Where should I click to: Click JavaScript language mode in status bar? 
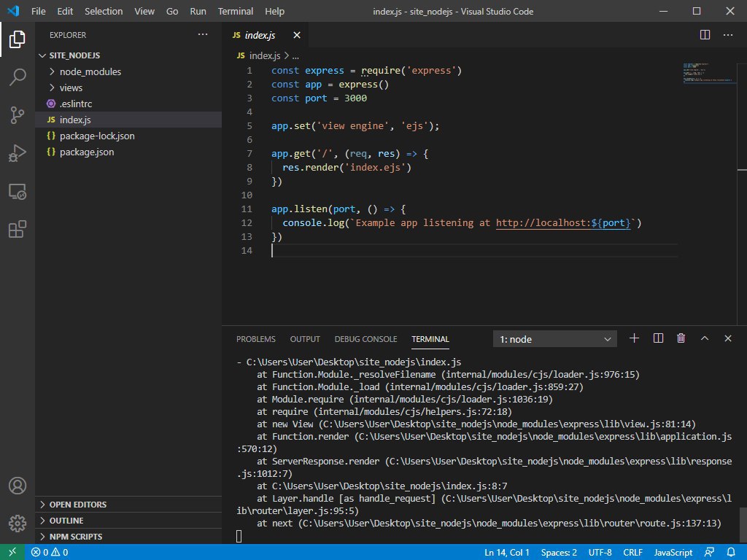point(673,553)
